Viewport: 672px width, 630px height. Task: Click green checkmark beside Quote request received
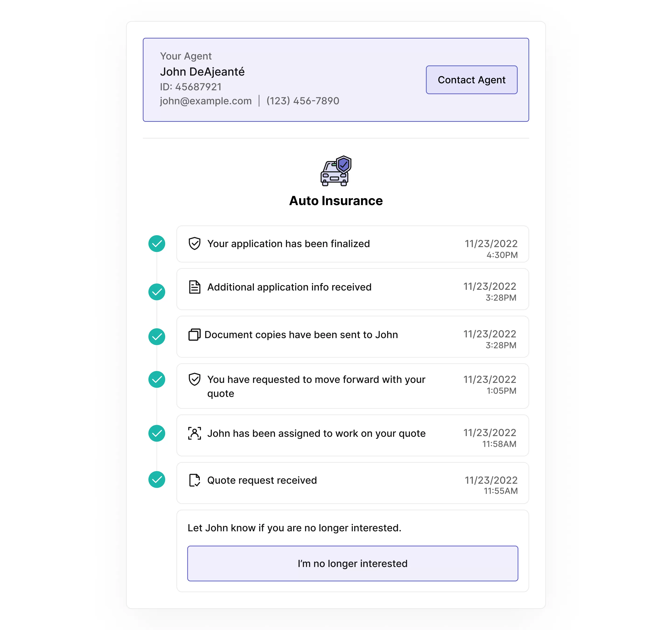tap(157, 479)
